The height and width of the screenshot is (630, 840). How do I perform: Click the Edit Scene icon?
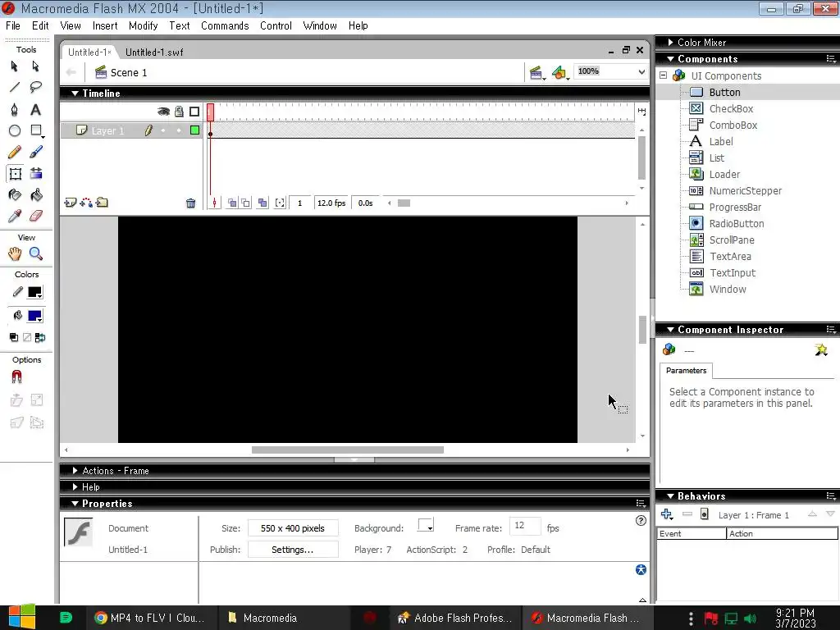[536, 72]
